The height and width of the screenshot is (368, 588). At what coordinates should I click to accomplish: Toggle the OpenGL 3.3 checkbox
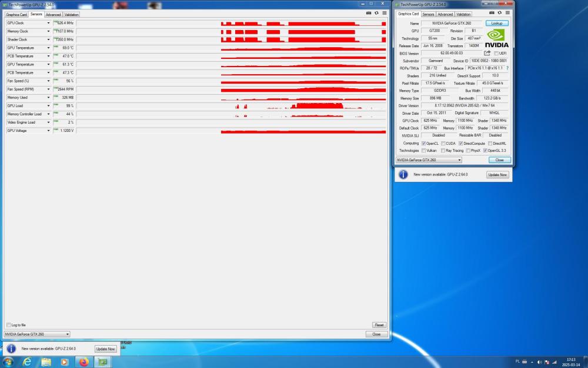click(485, 151)
